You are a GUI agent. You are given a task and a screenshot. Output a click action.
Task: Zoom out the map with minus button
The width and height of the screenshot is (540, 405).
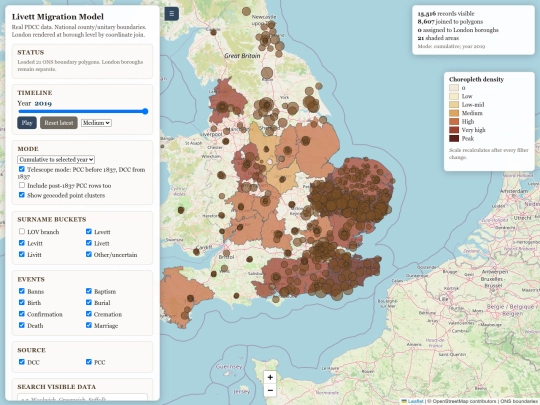click(270, 390)
